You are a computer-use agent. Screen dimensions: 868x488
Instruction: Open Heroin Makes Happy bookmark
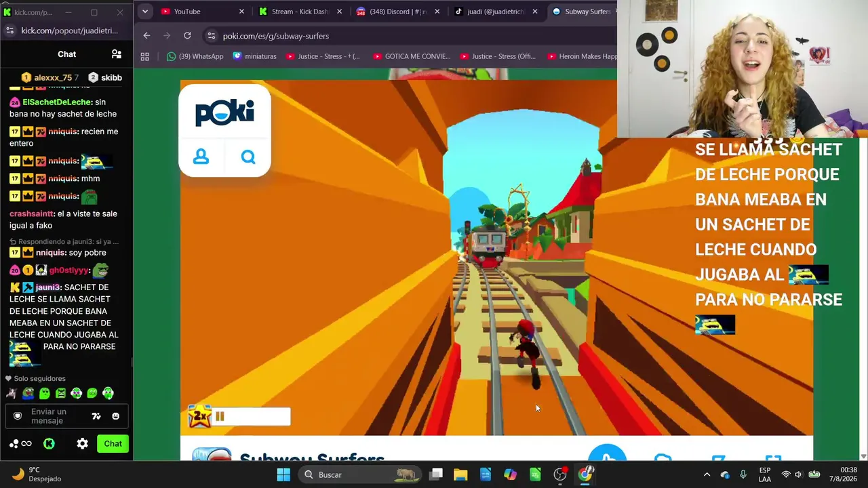[583, 56]
